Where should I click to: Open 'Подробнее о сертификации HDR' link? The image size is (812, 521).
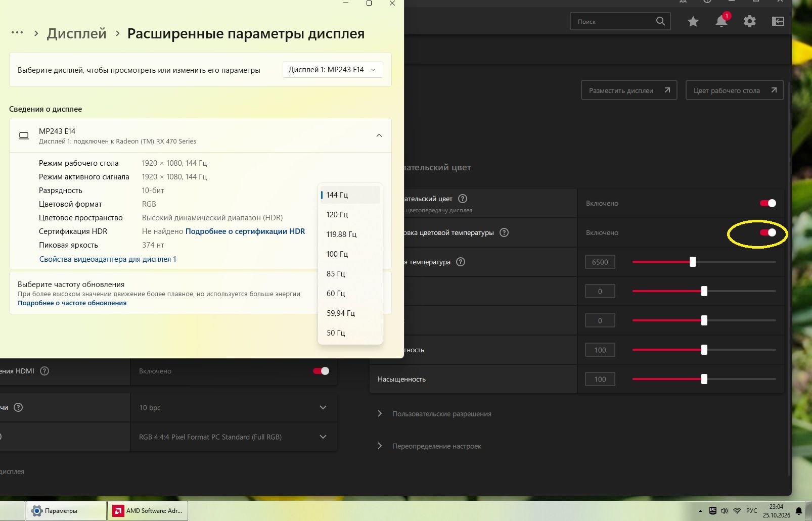point(245,231)
